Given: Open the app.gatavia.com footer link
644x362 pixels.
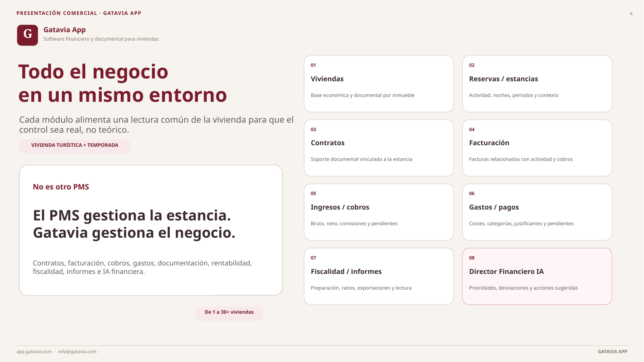Looking at the screenshot, I should point(34,352).
